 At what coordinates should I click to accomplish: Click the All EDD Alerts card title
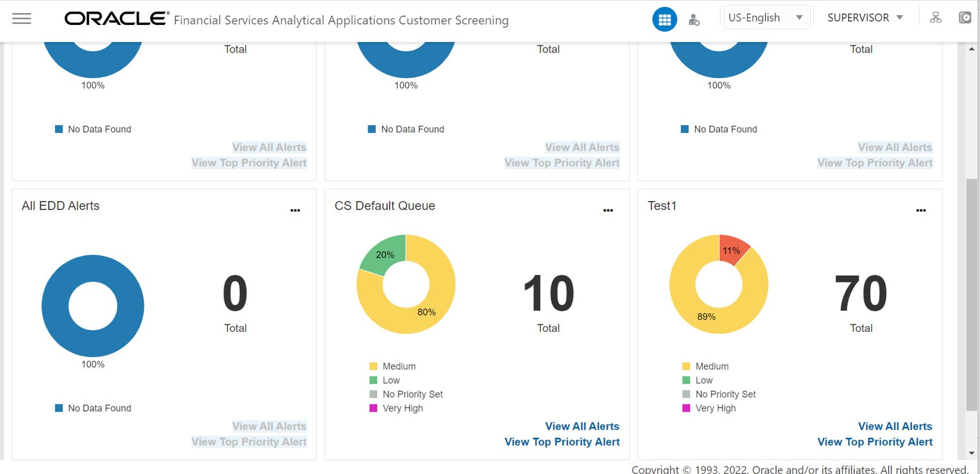[x=61, y=206]
